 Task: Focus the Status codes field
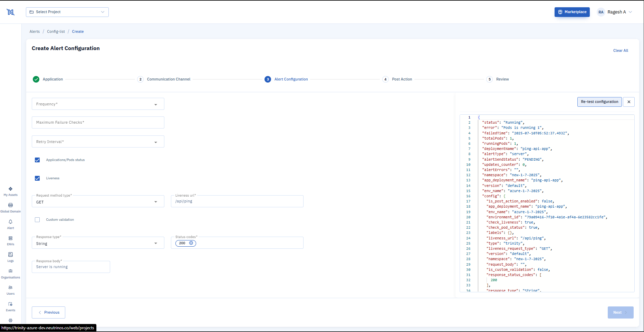(x=237, y=243)
